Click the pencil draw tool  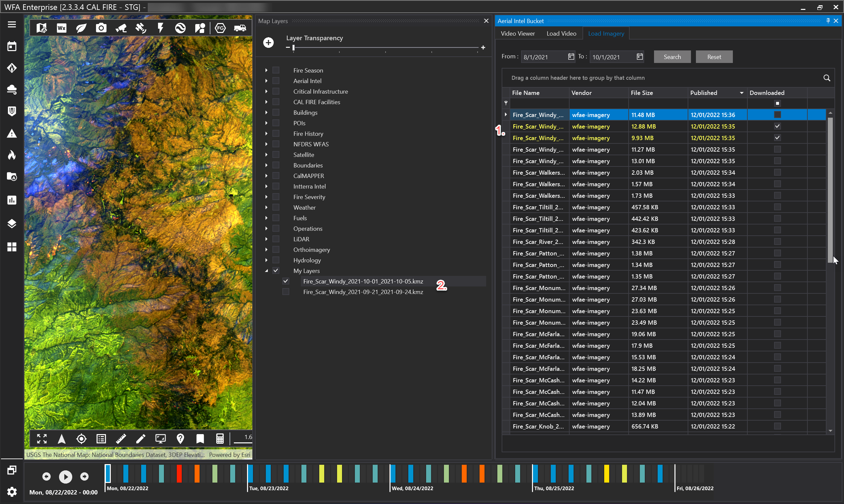click(x=141, y=439)
